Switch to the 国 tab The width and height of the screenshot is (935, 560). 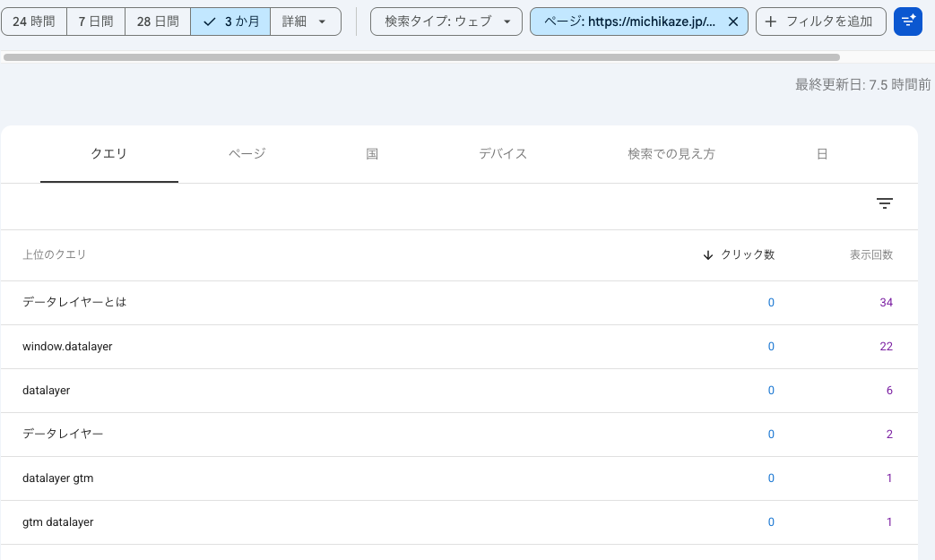[372, 154]
